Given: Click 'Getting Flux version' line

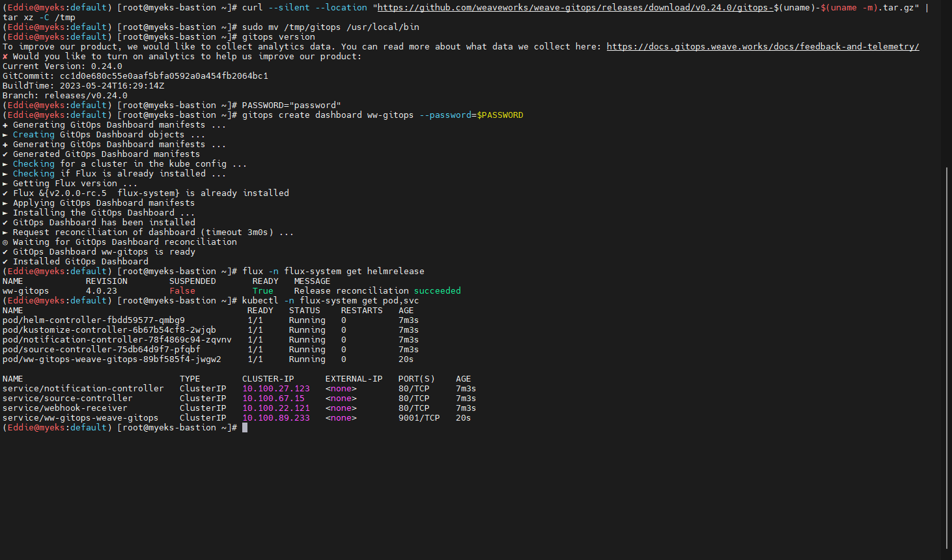Looking at the screenshot, I should [70, 184].
